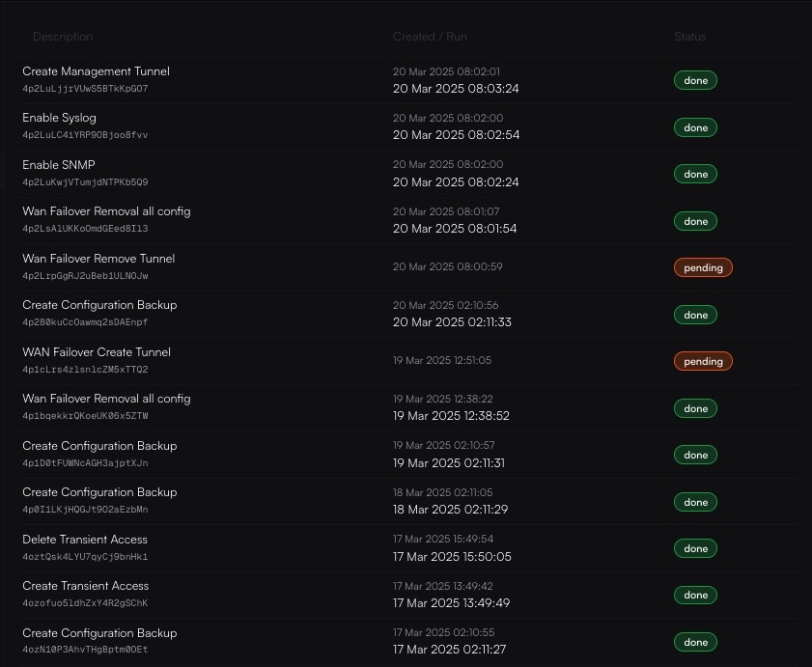Click run time 17 Mar 2025 13:49:49
The width and height of the screenshot is (812, 667).
pos(451,602)
